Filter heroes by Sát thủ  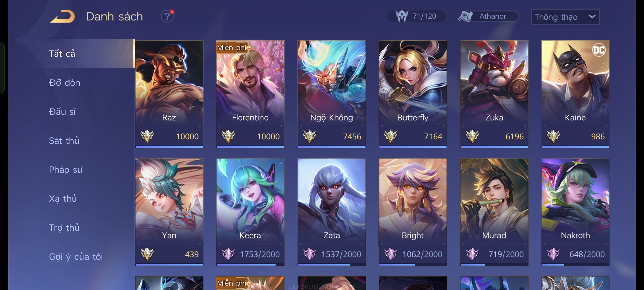[x=64, y=140]
